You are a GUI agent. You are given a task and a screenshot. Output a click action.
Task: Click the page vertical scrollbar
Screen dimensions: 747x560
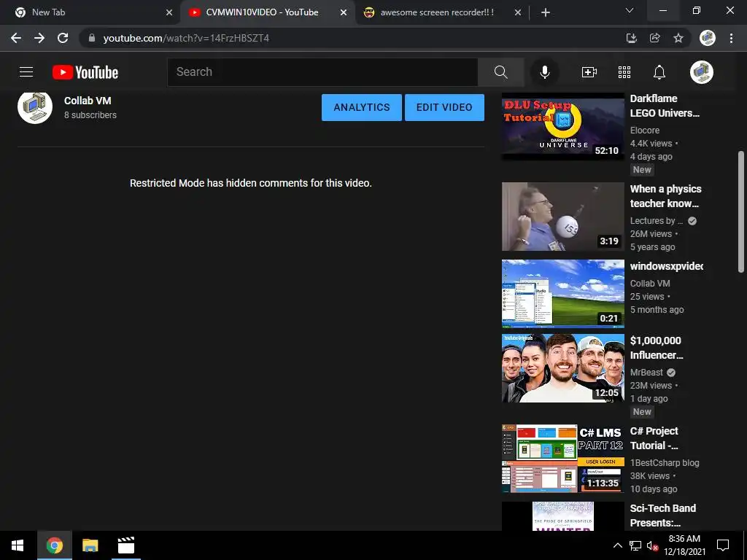click(741, 212)
